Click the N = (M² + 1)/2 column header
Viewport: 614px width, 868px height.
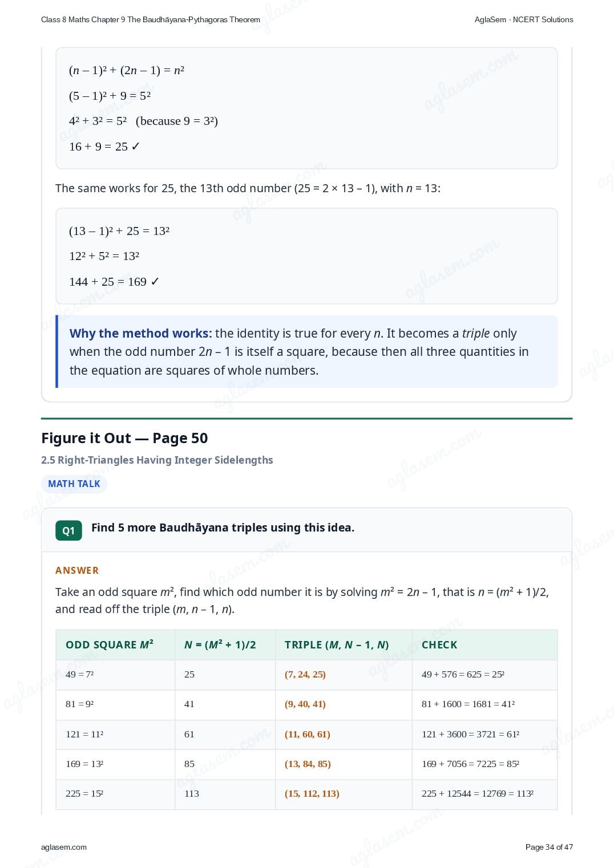tap(220, 644)
